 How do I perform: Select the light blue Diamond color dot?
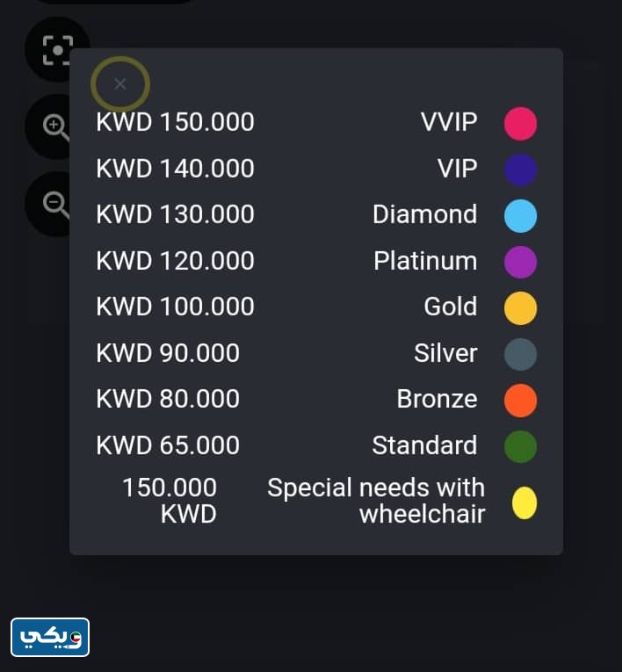point(520,215)
